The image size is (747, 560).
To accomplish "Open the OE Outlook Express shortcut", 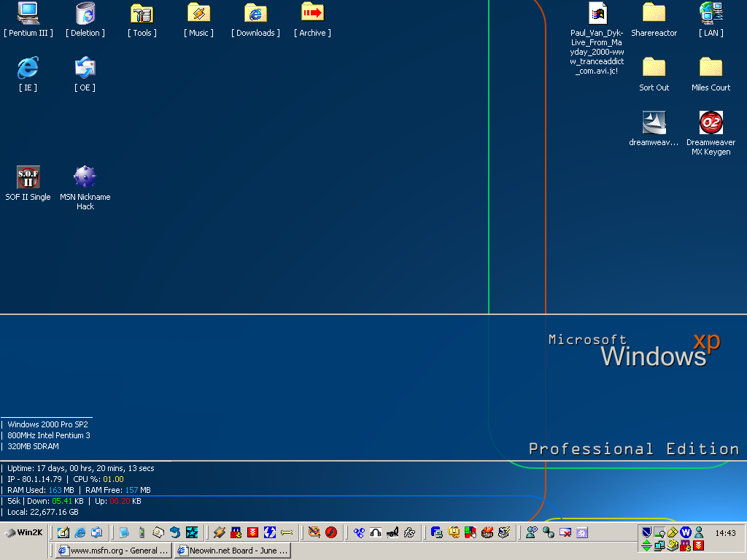I will tap(85, 68).
